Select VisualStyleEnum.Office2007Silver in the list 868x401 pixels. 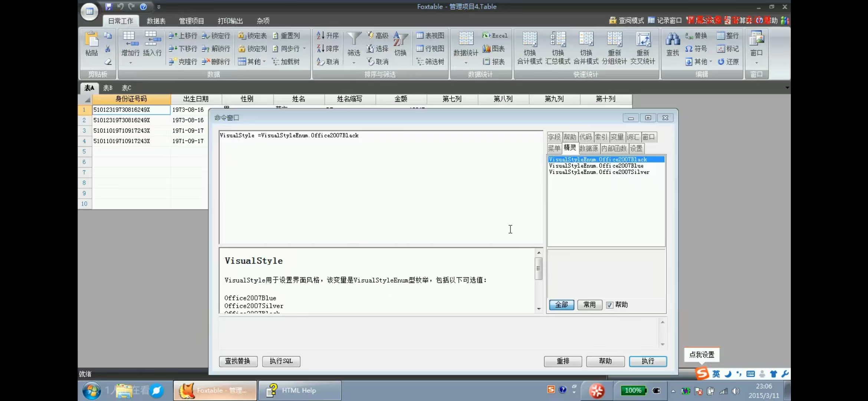click(599, 172)
